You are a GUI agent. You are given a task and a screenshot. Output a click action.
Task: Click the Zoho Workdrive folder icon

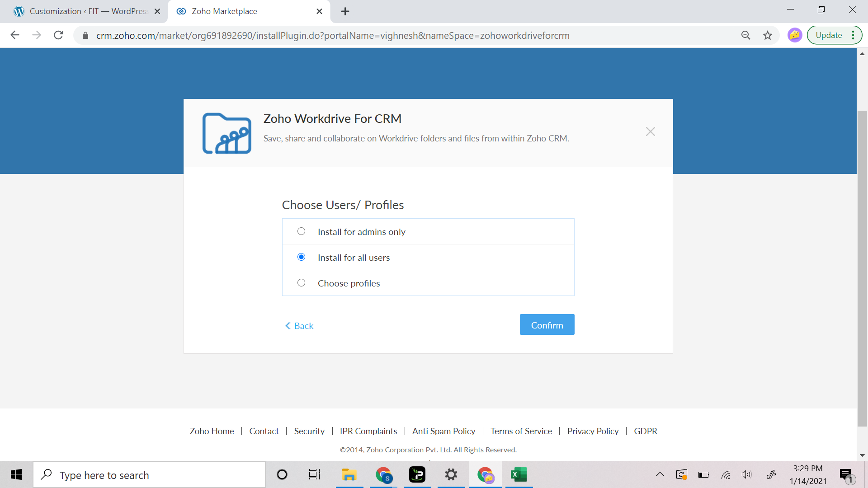tap(226, 133)
